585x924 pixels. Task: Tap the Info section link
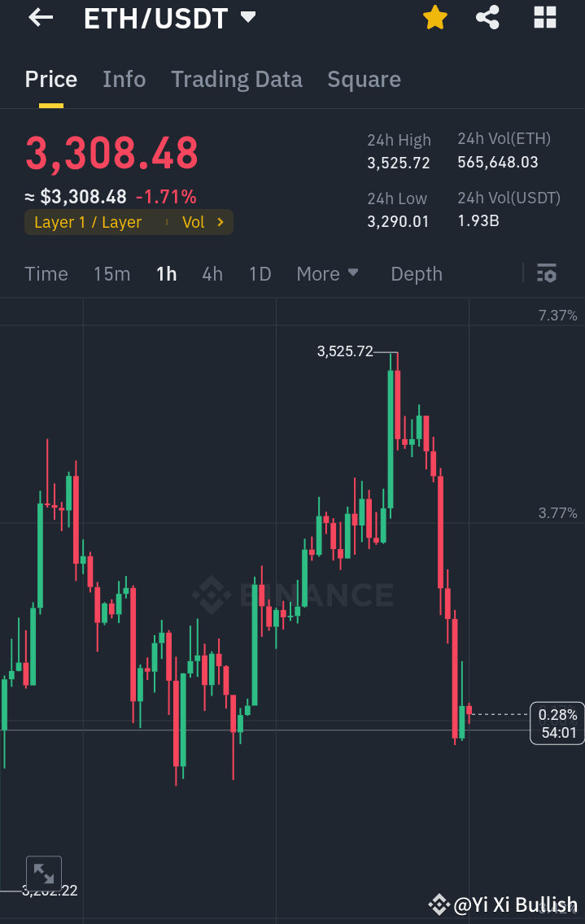[x=124, y=79]
